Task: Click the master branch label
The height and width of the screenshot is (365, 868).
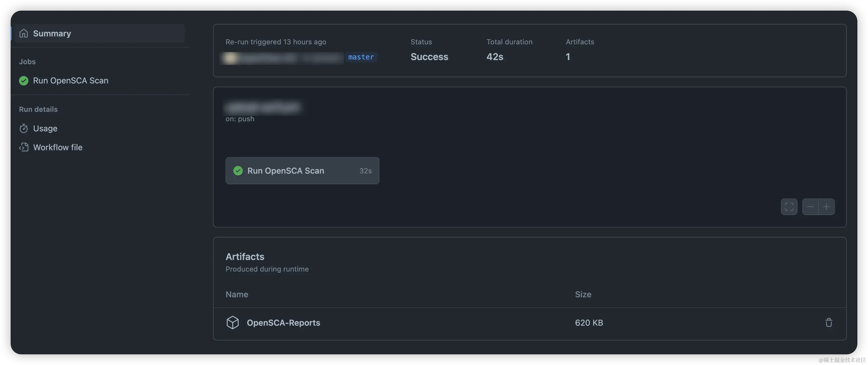Action: 361,57
